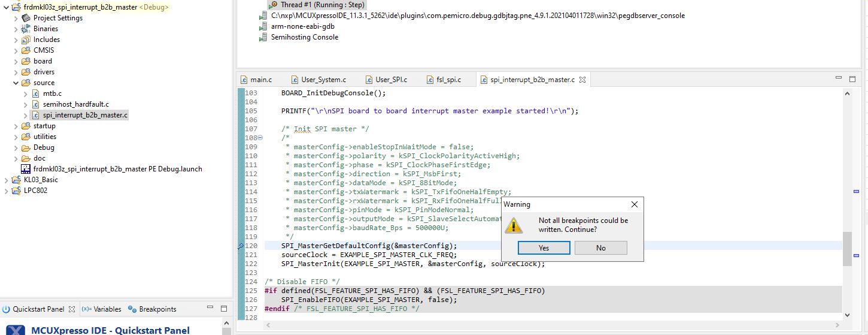Viewport: 868px width, 335px height.
Task: Expand the startup folder
Action: 16,126
